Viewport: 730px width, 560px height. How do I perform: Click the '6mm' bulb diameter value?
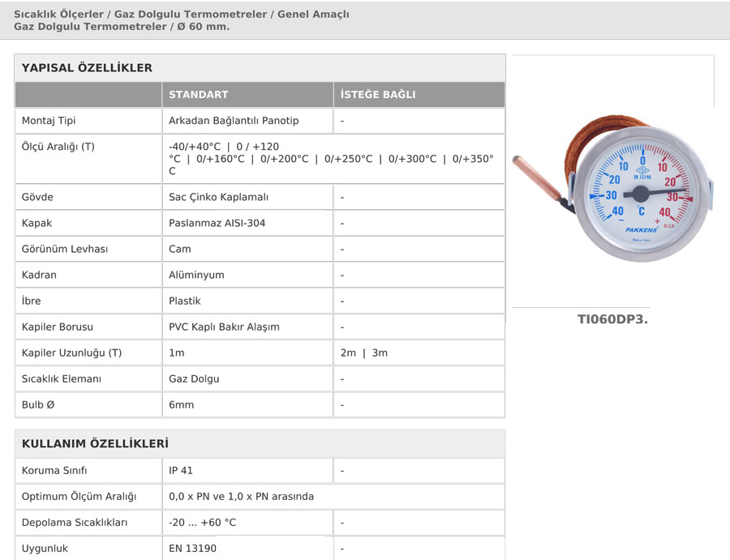pos(181,404)
